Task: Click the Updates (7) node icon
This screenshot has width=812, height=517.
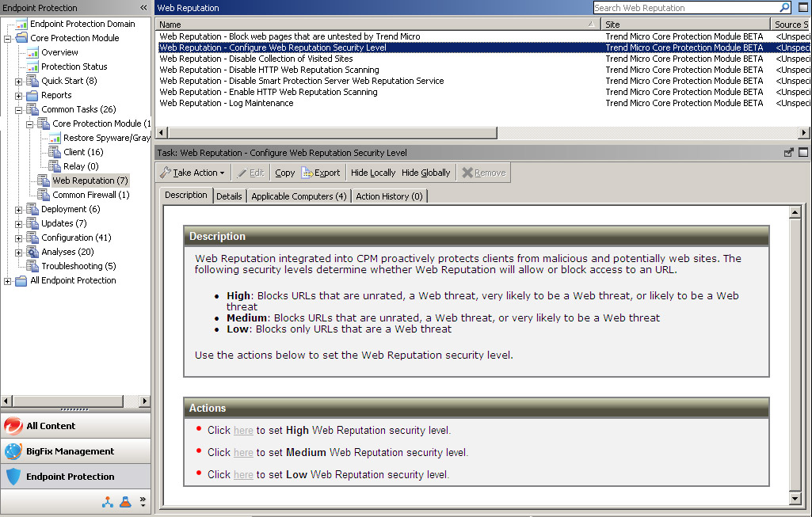Action: point(32,223)
